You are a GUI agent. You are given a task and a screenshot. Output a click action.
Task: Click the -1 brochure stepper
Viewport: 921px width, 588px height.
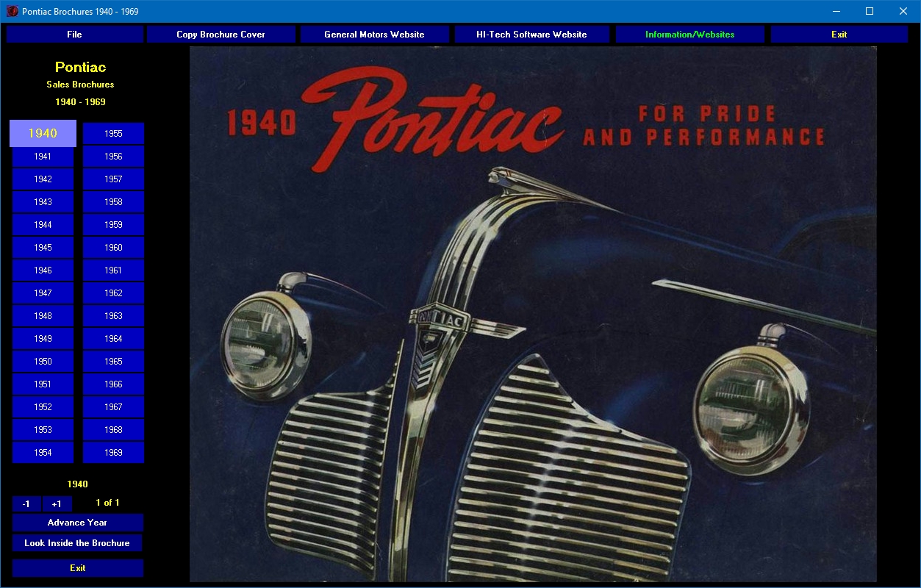click(26, 503)
